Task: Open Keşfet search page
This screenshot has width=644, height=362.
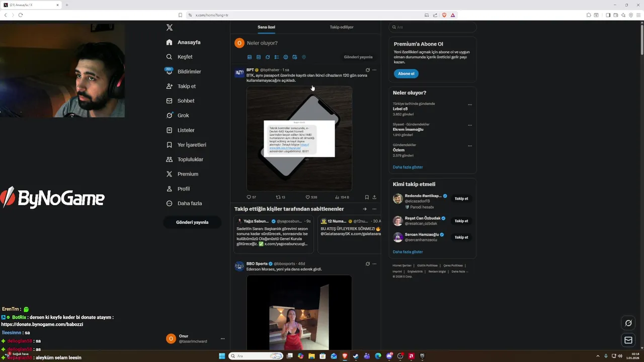Action: (180, 57)
